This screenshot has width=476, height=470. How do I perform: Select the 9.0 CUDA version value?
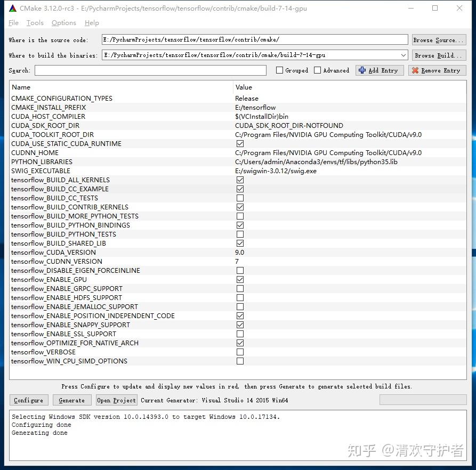pyautogui.click(x=239, y=253)
